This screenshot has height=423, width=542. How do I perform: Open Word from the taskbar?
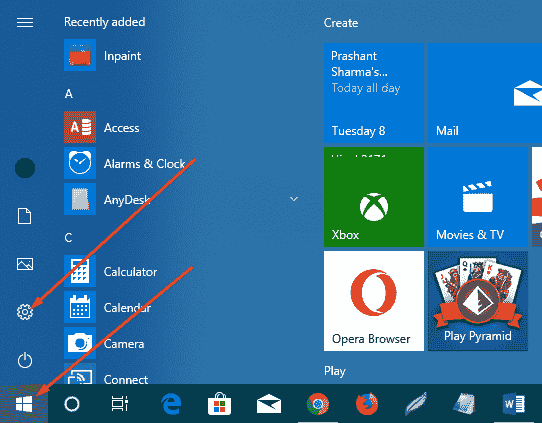tap(514, 404)
